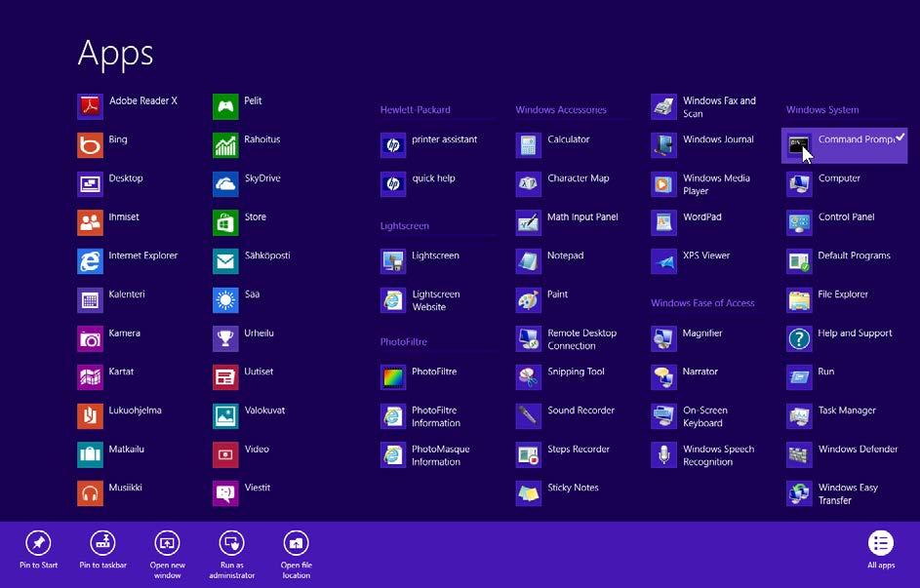Select the Ihmiset app name
Viewport: 920px width, 588px height.
(x=124, y=216)
